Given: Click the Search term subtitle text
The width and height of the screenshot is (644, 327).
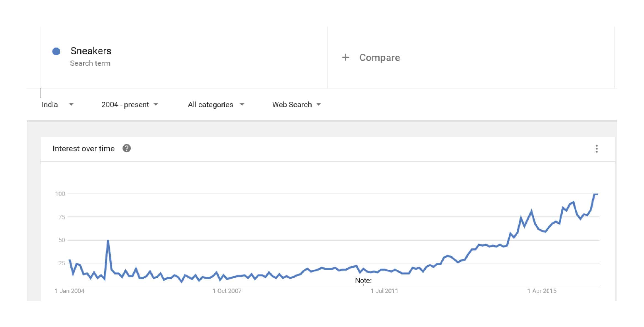Looking at the screenshot, I should [x=90, y=63].
